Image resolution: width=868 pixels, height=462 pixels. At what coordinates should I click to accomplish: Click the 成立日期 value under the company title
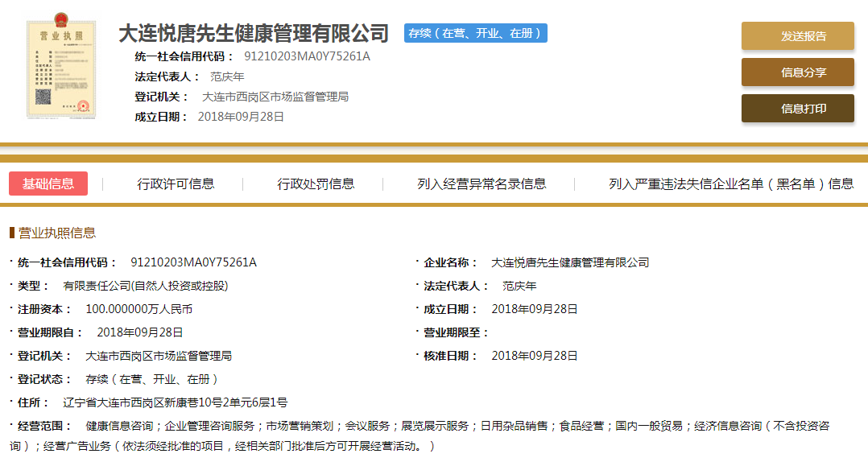pyautogui.click(x=242, y=117)
